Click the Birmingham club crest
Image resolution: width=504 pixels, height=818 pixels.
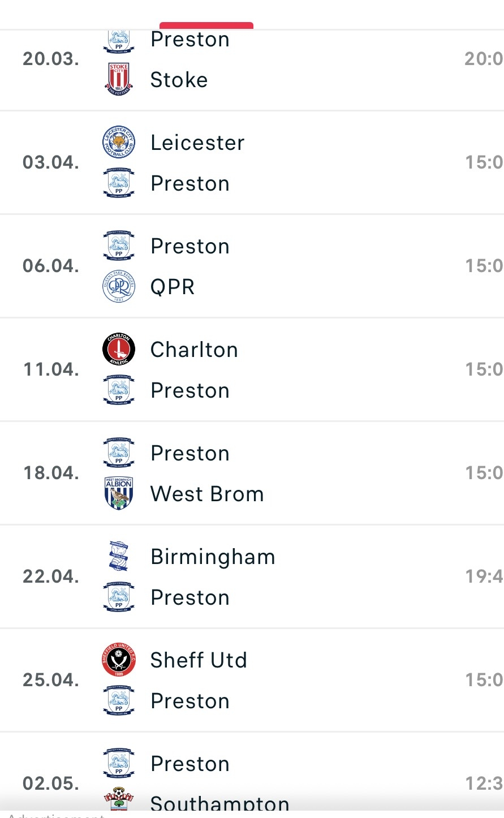pos(119,557)
